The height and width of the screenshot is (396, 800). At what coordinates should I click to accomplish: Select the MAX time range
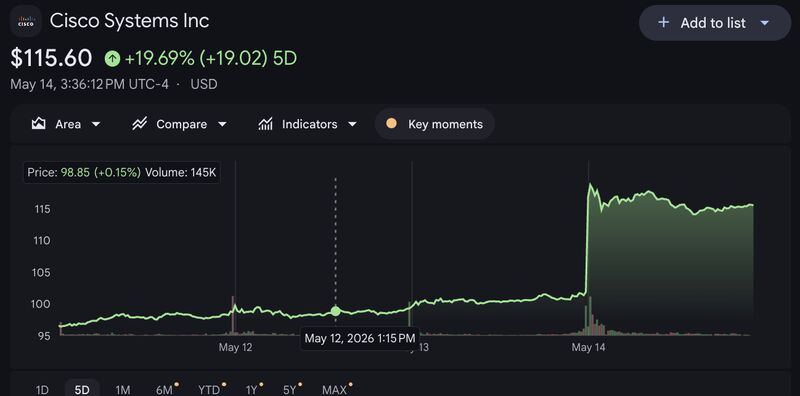point(334,390)
